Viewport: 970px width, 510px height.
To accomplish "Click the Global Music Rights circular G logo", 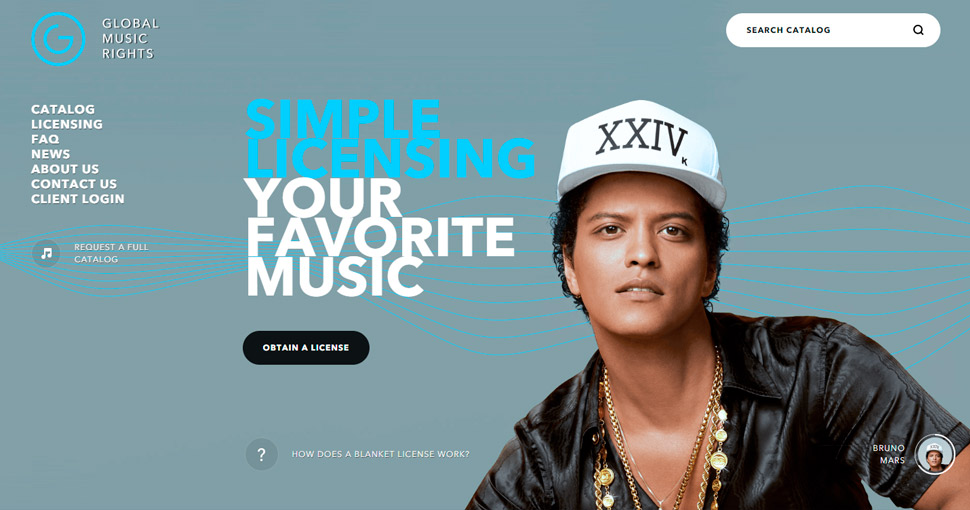I will (58, 39).
